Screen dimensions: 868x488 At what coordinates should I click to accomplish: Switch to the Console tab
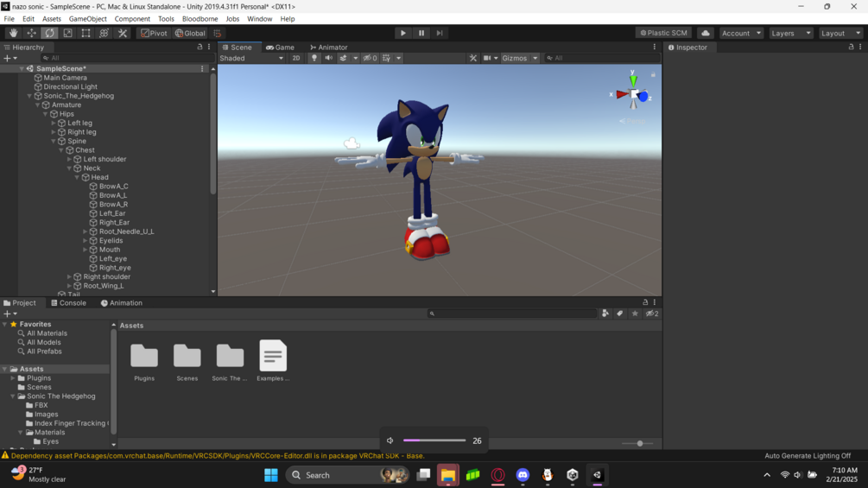[68, 303]
